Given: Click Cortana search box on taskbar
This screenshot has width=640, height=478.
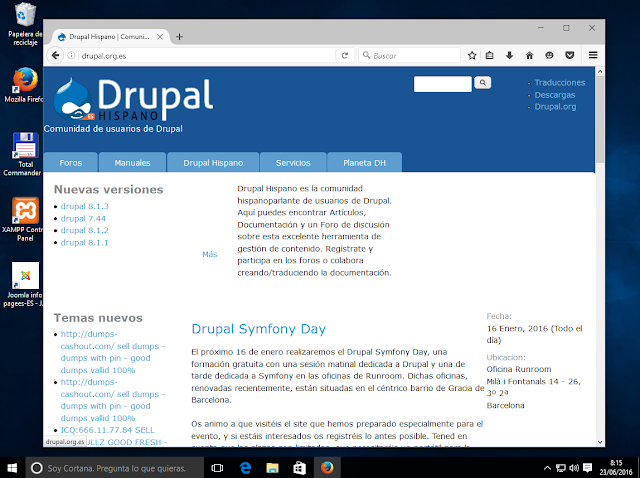Looking at the screenshot, I should pyautogui.click(x=114, y=468).
